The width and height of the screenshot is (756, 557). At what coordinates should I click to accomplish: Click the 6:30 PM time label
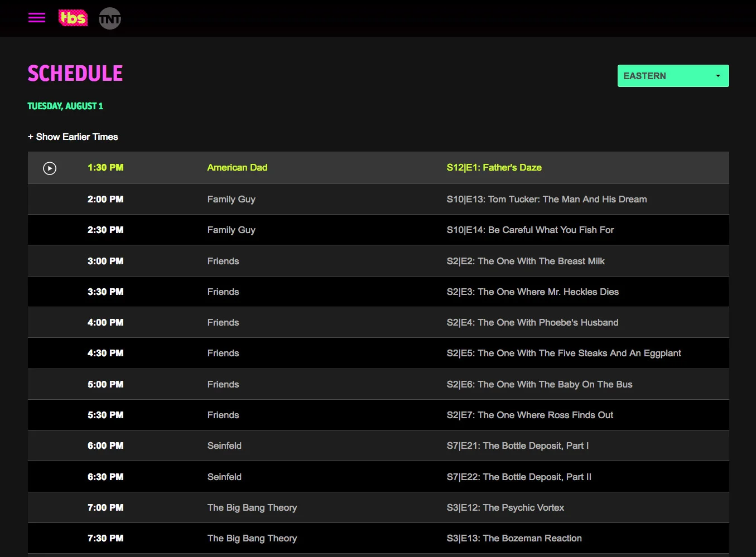tap(105, 477)
